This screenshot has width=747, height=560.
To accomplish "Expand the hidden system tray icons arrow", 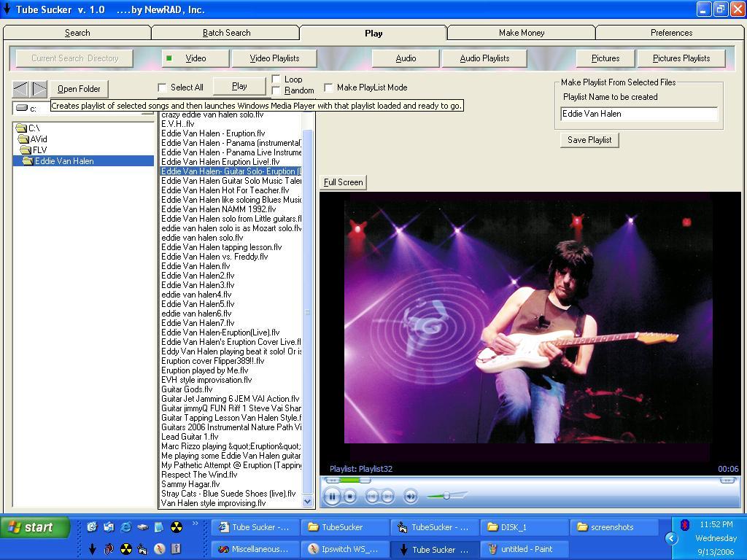I will pos(671,538).
